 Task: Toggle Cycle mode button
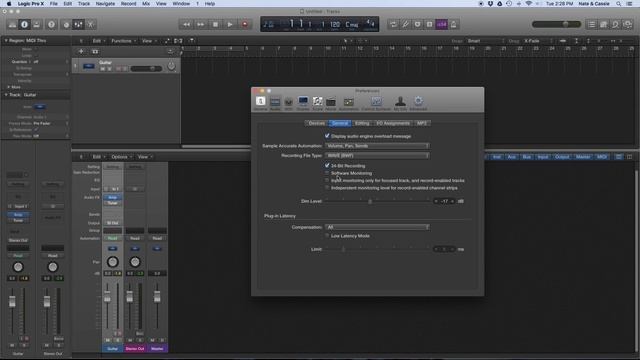coord(393,24)
